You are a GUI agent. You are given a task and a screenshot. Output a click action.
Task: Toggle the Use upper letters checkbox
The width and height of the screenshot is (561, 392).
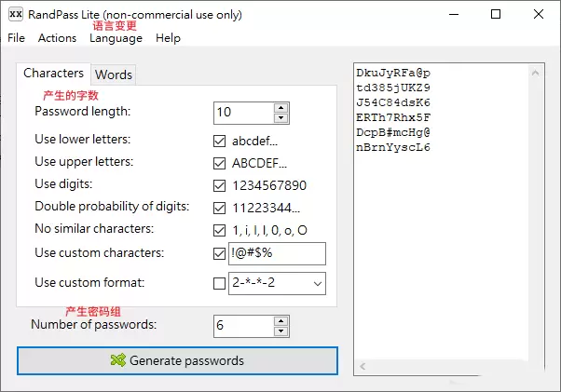[219, 163]
